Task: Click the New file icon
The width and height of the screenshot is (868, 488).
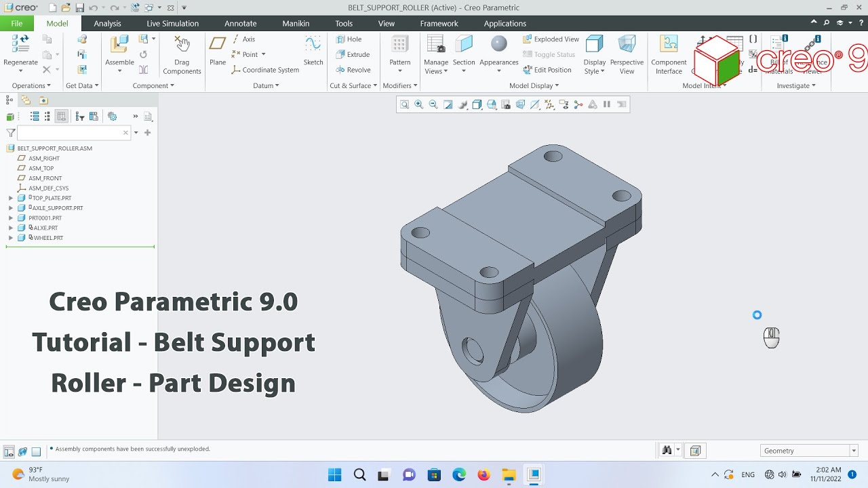Action: [x=53, y=8]
